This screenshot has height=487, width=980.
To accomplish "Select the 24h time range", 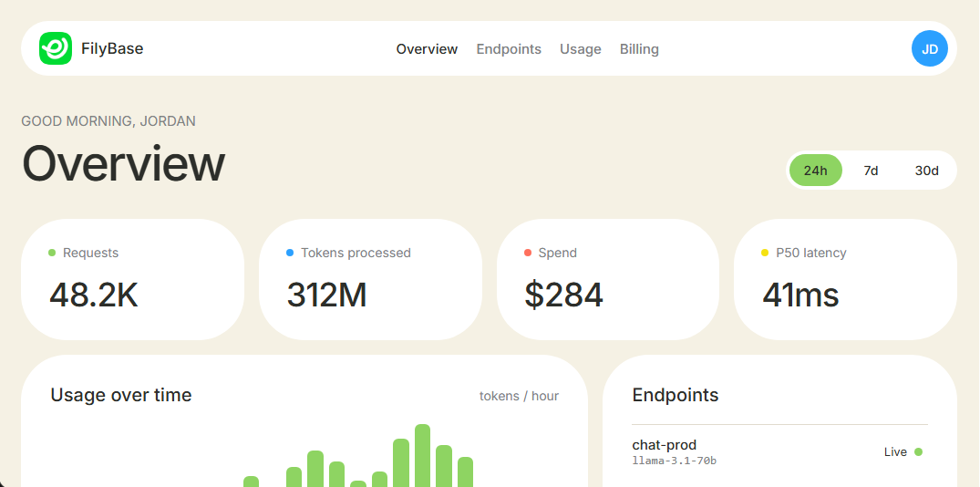I will coord(816,170).
